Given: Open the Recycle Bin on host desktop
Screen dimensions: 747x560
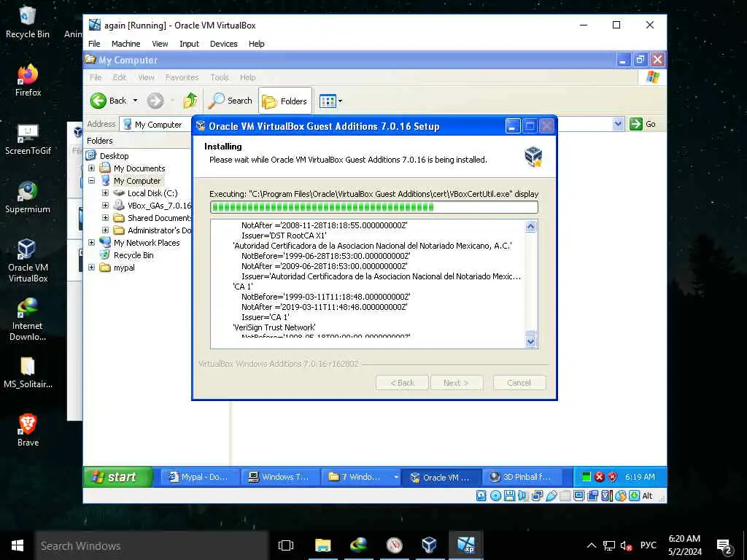Looking at the screenshot, I should (x=28, y=23).
